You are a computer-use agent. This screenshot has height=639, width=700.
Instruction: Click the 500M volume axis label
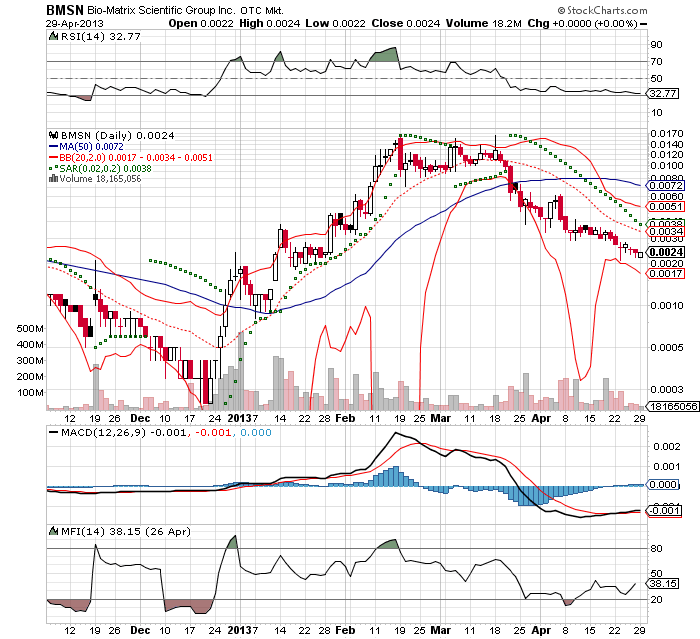tap(30, 329)
